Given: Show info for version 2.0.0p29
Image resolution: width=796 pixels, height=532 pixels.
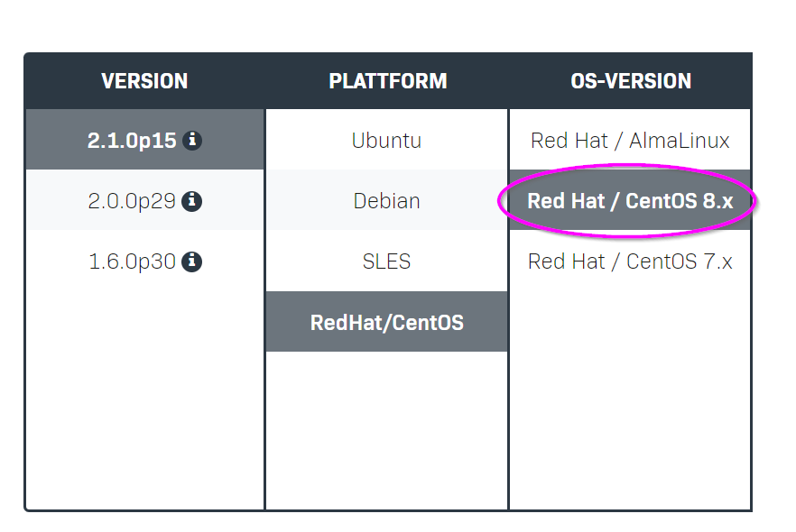Looking at the screenshot, I should click(x=192, y=201).
